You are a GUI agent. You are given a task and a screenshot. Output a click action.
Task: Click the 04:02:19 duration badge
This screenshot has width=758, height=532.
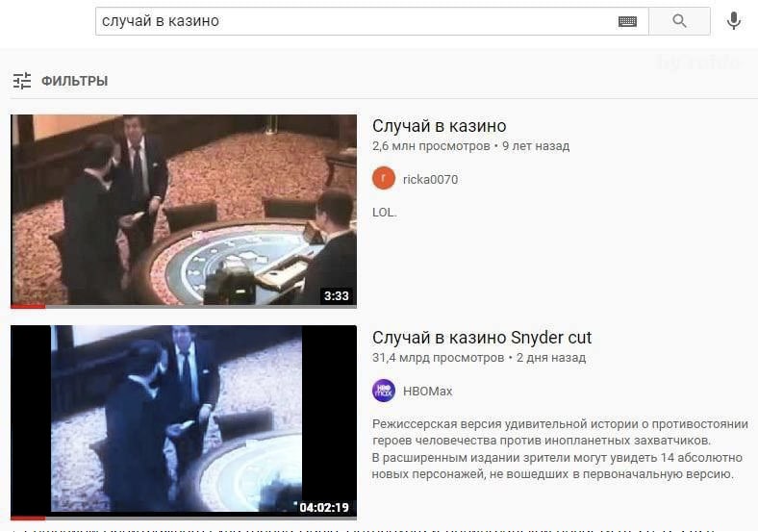324,507
